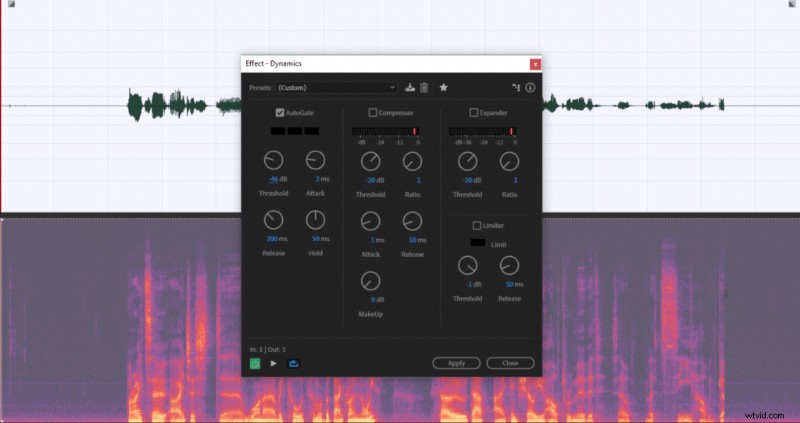The image size is (800, 423).
Task: Click the Expander Threshold knob
Action: [467, 161]
